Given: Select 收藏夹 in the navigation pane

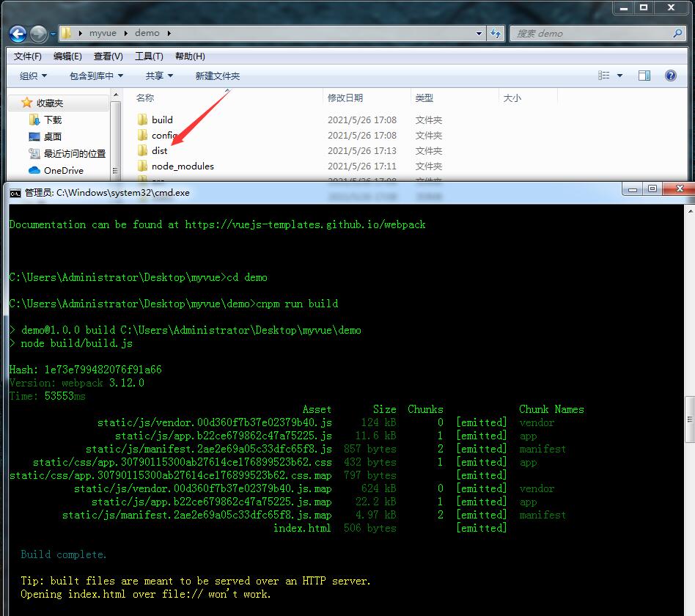Looking at the screenshot, I should pyautogui.click(x=50, y=103).
